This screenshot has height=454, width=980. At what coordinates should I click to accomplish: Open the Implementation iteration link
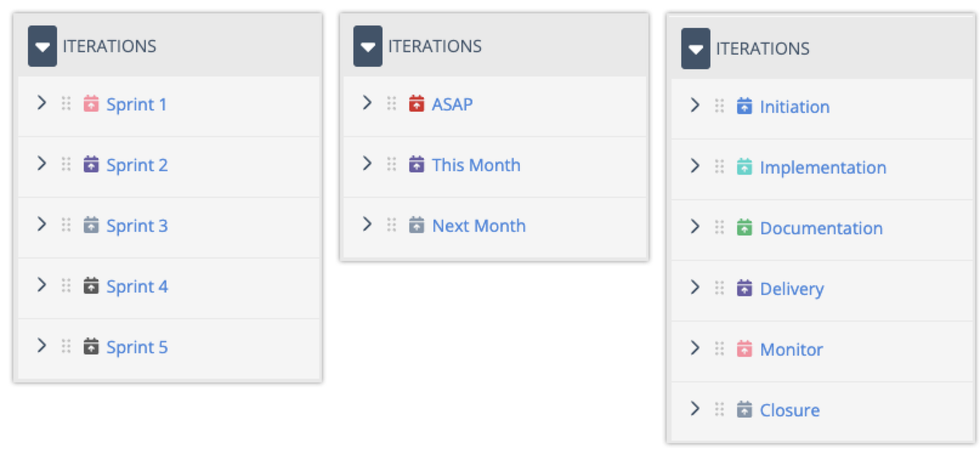(823, 168)
